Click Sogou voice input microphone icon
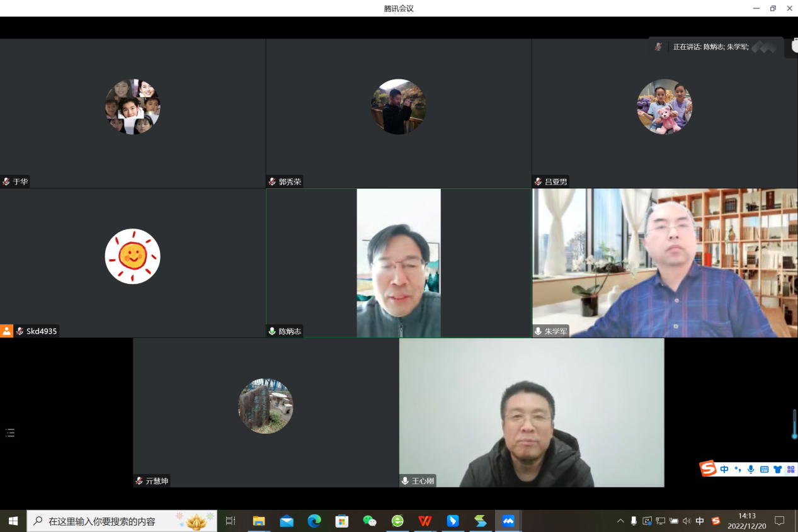The image size is (798, 532). [751, 469]
